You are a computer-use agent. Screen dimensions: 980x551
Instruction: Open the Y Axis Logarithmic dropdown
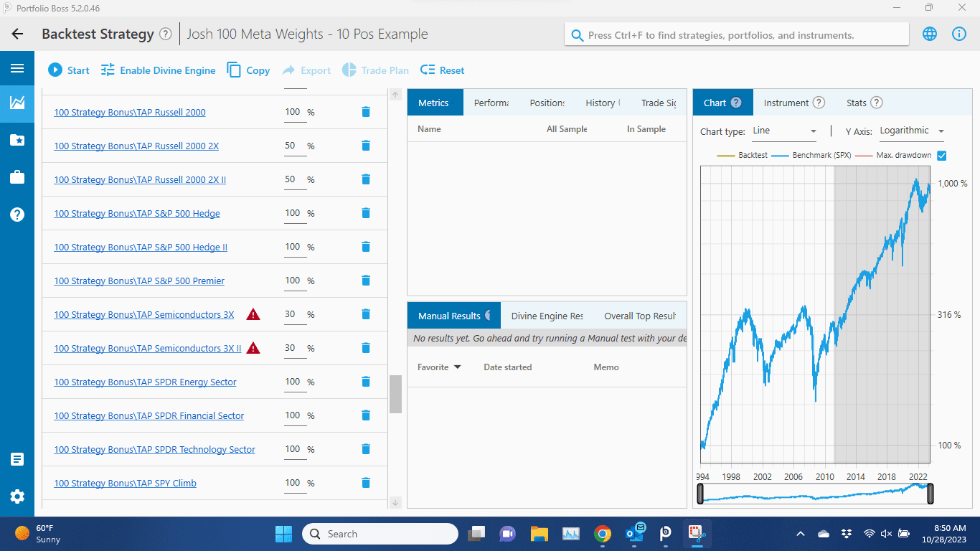point(912,131)
